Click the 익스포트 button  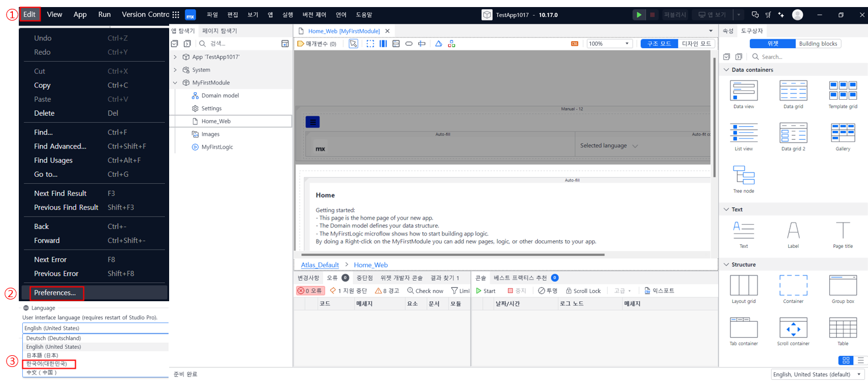tap(659, 291)
